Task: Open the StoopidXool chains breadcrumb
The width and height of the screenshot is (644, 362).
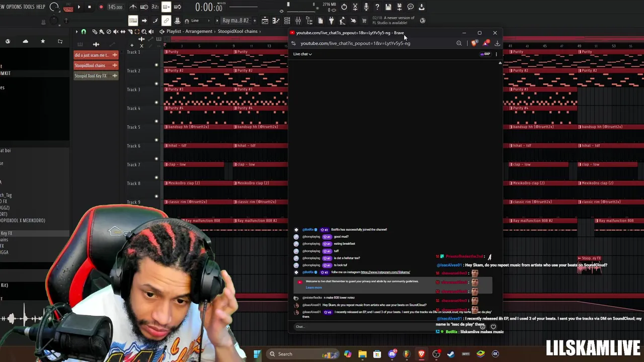Action: click(237, 31)
